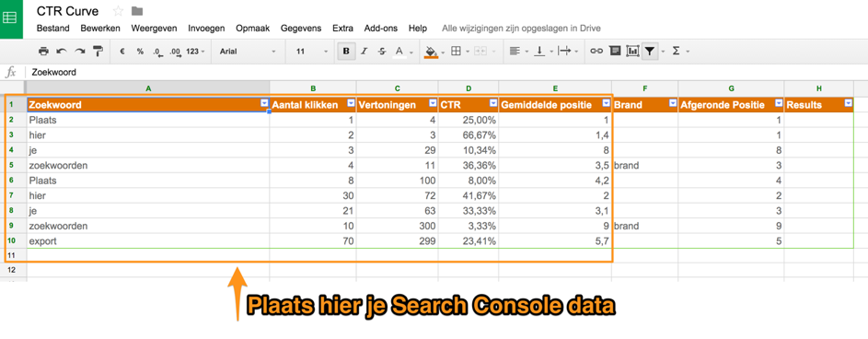This screenshot has width=868, height=339.
Task: Toggle bold formatting
Action: (x=346, y=52)
